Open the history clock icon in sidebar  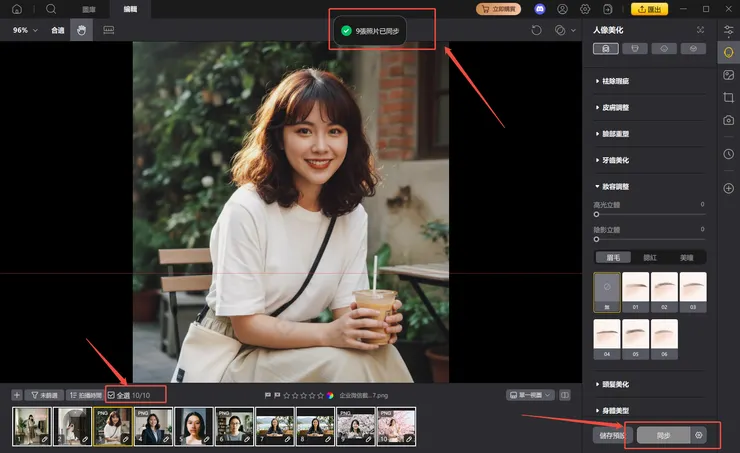coord(728,154)
